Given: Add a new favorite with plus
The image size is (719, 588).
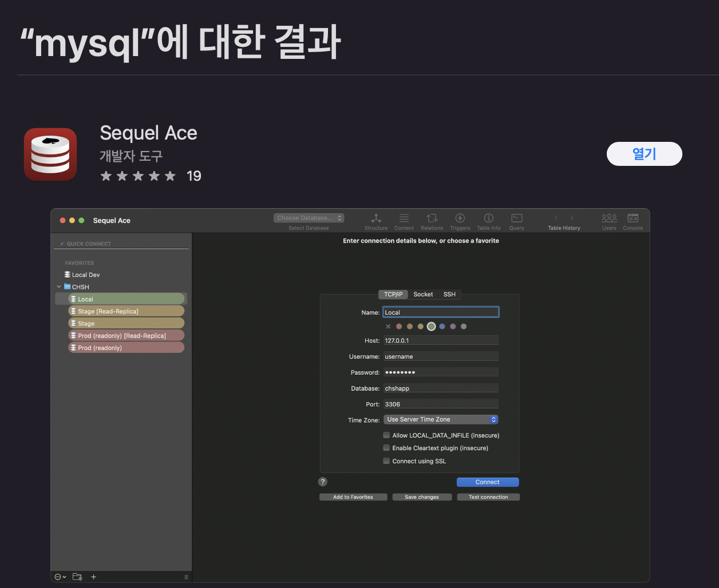Looking at the screenshot, I should click(x=94, y=577).
